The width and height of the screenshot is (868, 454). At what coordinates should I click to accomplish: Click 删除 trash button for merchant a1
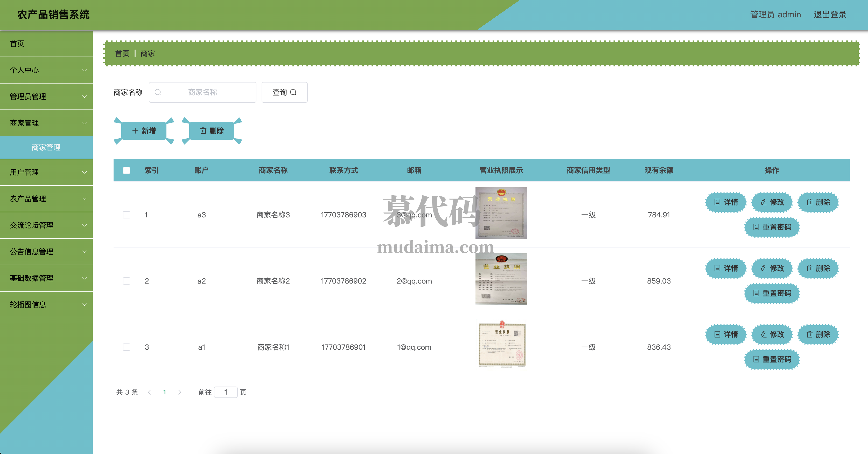click(x=818, y=334)
